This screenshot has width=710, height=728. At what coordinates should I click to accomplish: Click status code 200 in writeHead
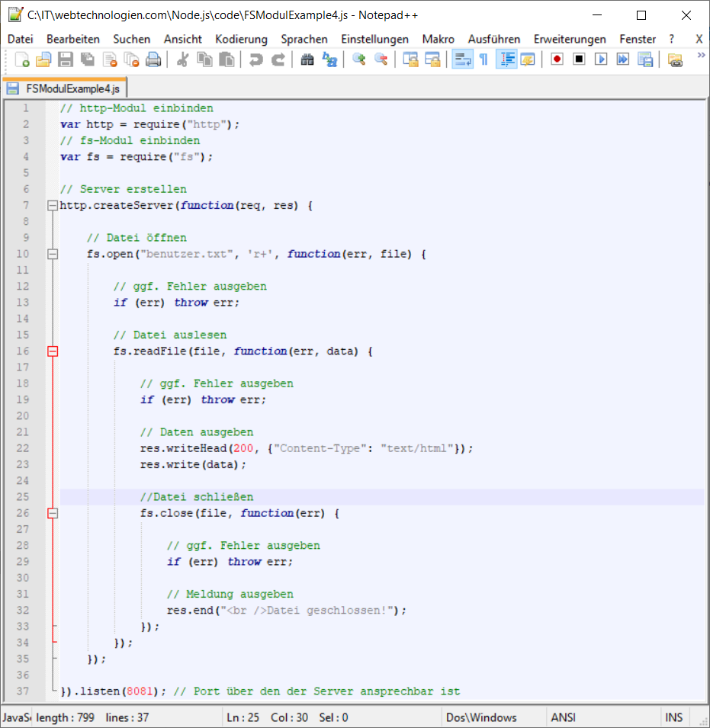[x=243, y=448]
